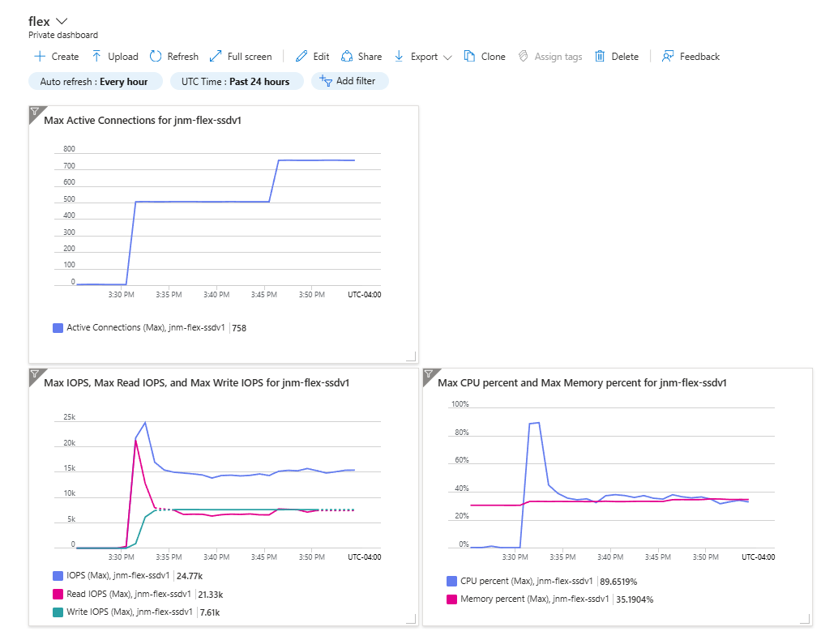Click the Write IOPS teal legend swatch

(58, 612)
